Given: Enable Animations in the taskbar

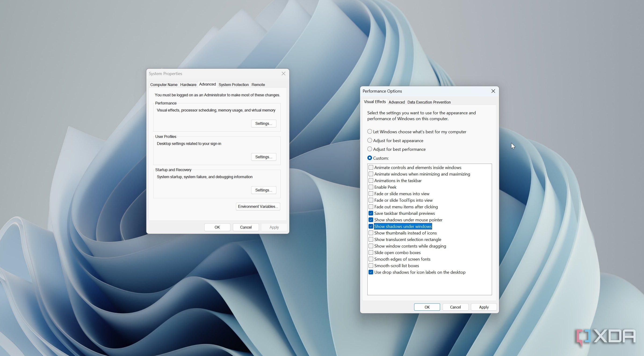Looking at the screenshot, I should point(371,180).
